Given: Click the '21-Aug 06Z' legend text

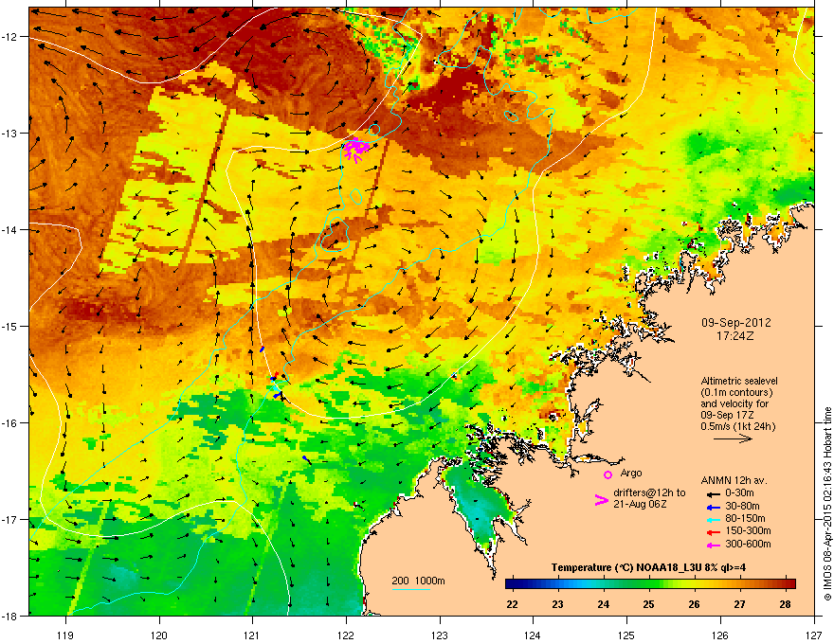Looking at the screenshot, I should 640,504.
